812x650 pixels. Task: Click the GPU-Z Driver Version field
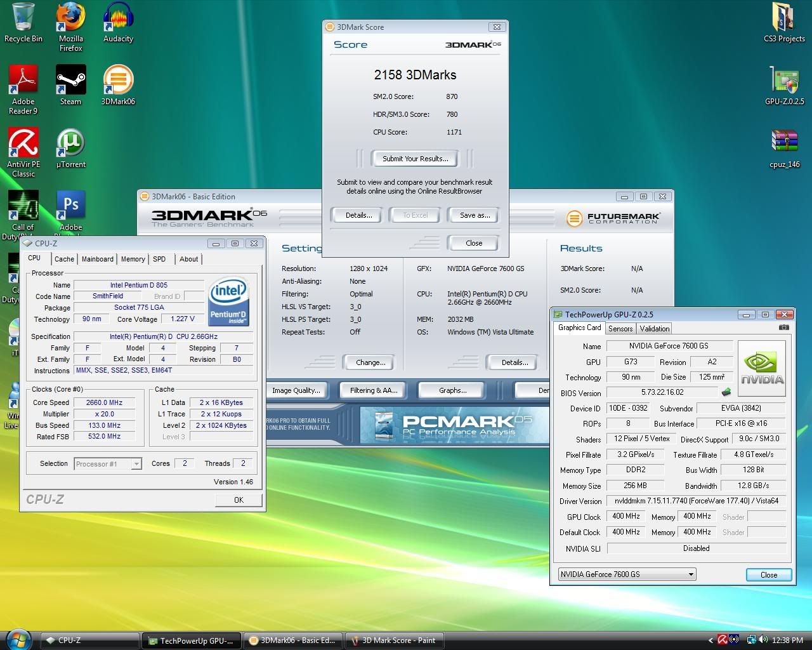pyautogui.click(x=696, y=501)
